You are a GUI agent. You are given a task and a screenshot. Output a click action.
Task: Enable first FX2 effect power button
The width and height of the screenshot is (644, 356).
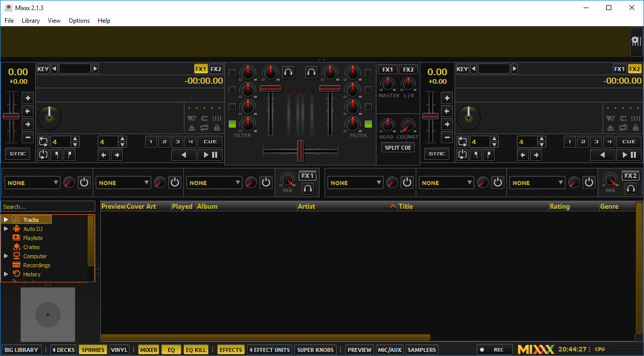coord(407,183)
